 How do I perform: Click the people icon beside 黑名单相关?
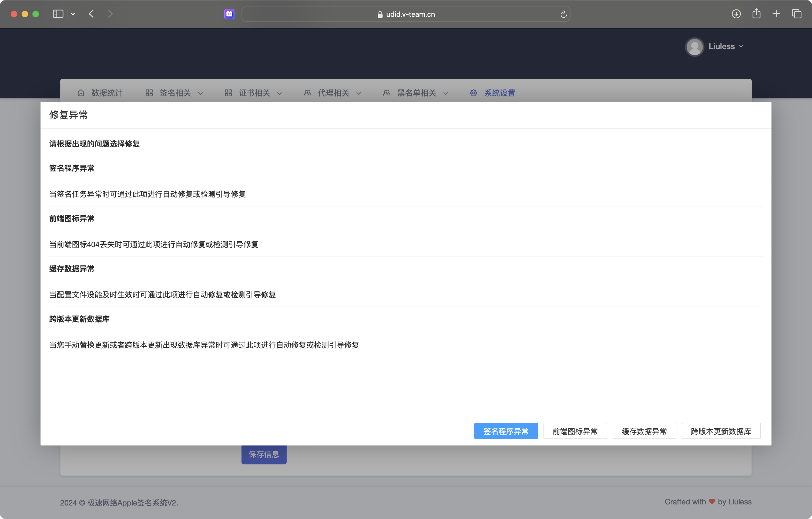tap(387, 93)
